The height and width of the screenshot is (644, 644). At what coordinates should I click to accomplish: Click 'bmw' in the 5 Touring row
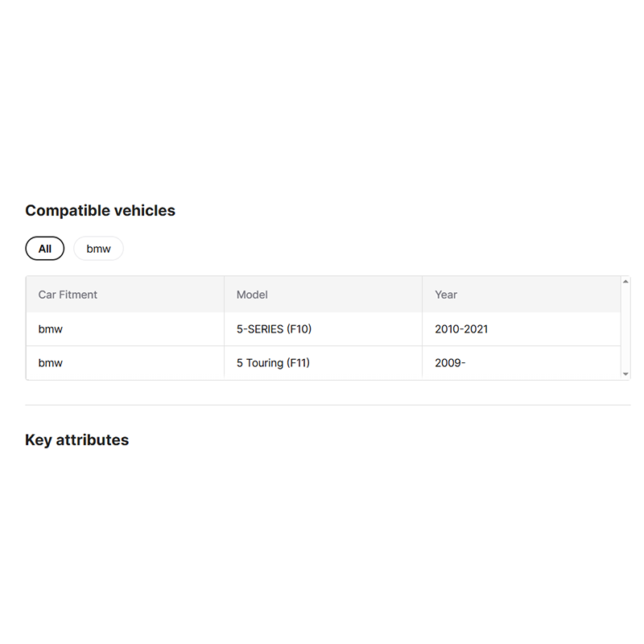tap(50, 363)
